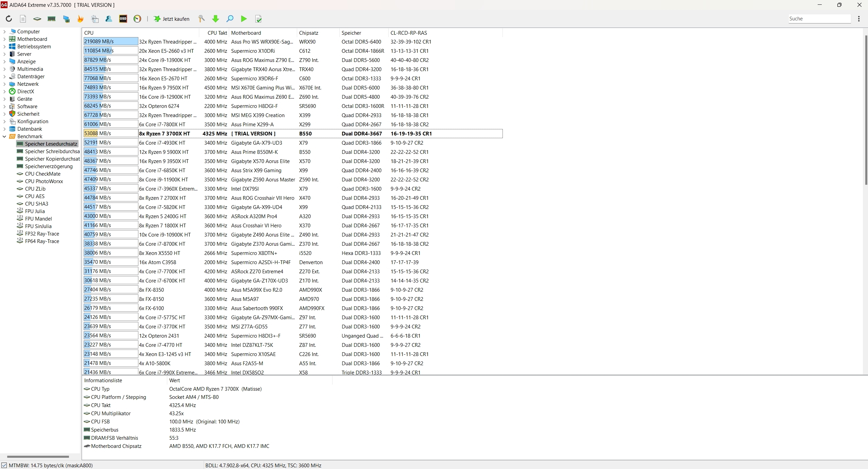Select Speicherverzögerung benchmark item

[49, 166]
